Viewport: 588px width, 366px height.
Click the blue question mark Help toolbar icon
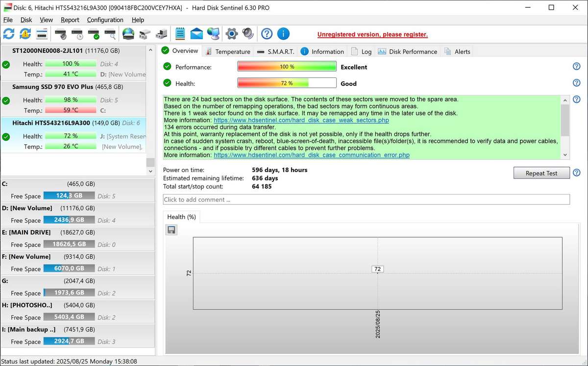click(267, 34)
